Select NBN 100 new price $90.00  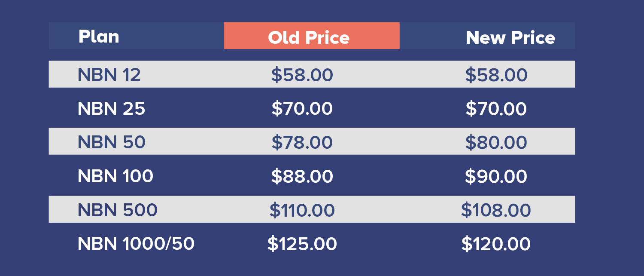tap(496, 176)
